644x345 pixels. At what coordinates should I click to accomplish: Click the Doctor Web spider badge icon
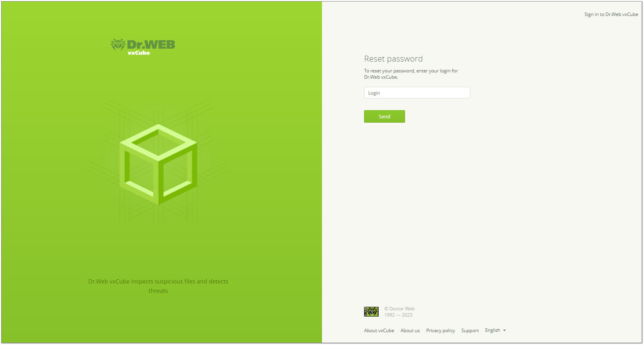click(371, 312)
